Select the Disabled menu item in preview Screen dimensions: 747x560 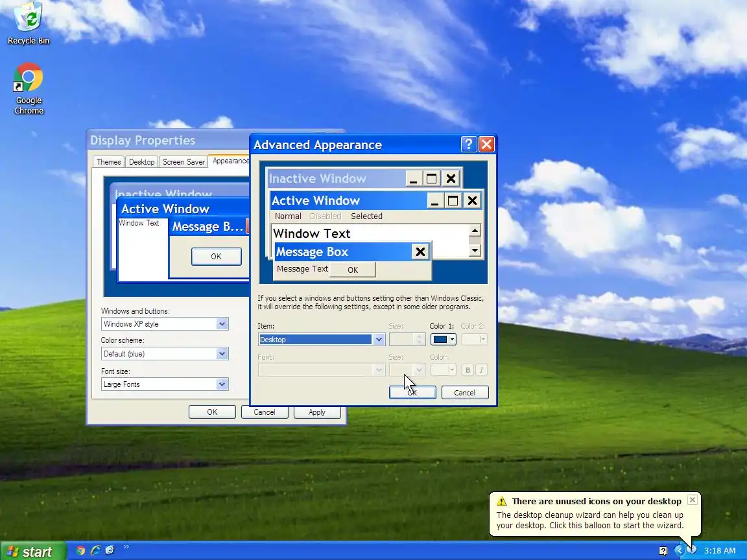tap(326, 216)
